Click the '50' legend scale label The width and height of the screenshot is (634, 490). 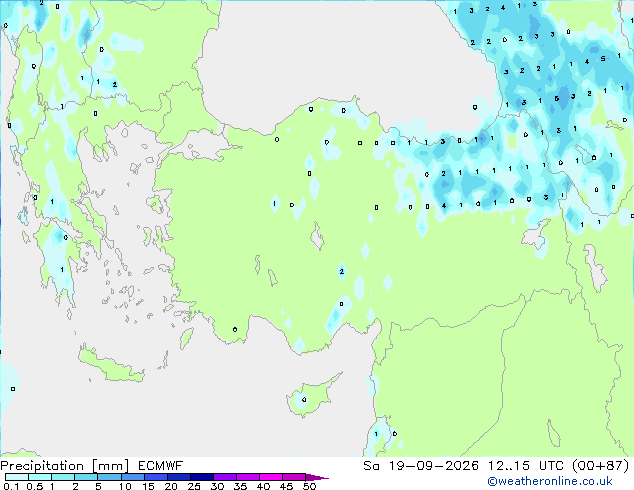pos(309,486)
